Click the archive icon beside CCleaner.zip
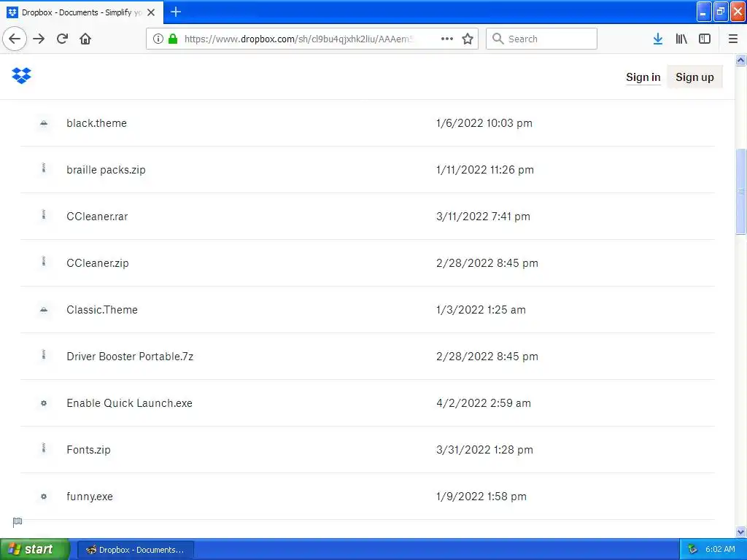This screenshot has height=560, width=747. [44, 262]
